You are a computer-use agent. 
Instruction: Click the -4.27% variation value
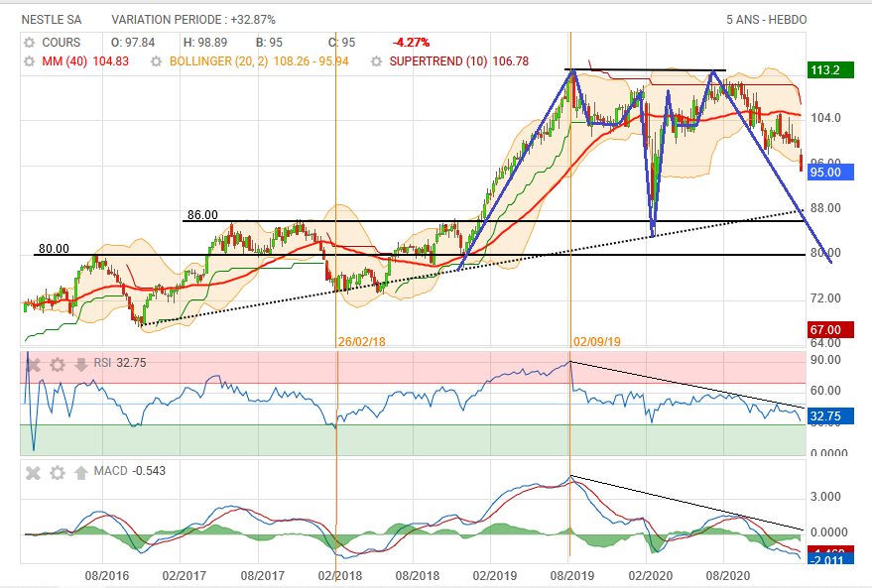coord(411,43)
